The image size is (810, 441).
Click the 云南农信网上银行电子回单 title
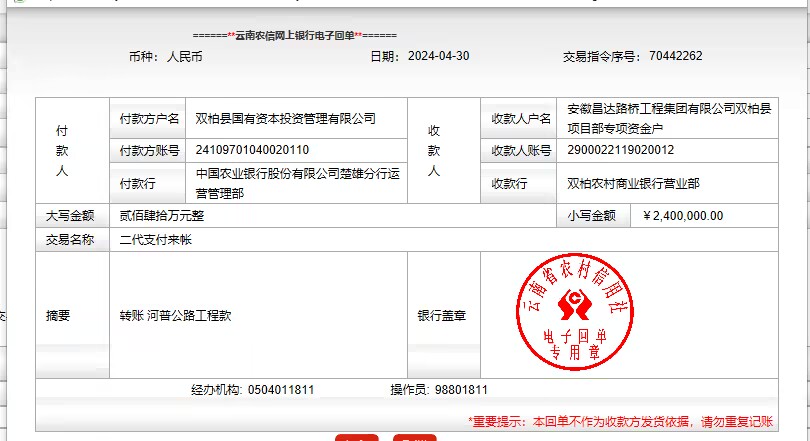295,35
